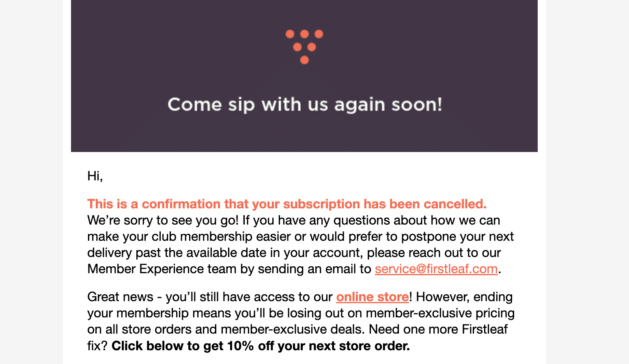The height and width of the screenshot is (364, 629).
Task: Click the "Member Experience team" text
Action: click(162, 269)
